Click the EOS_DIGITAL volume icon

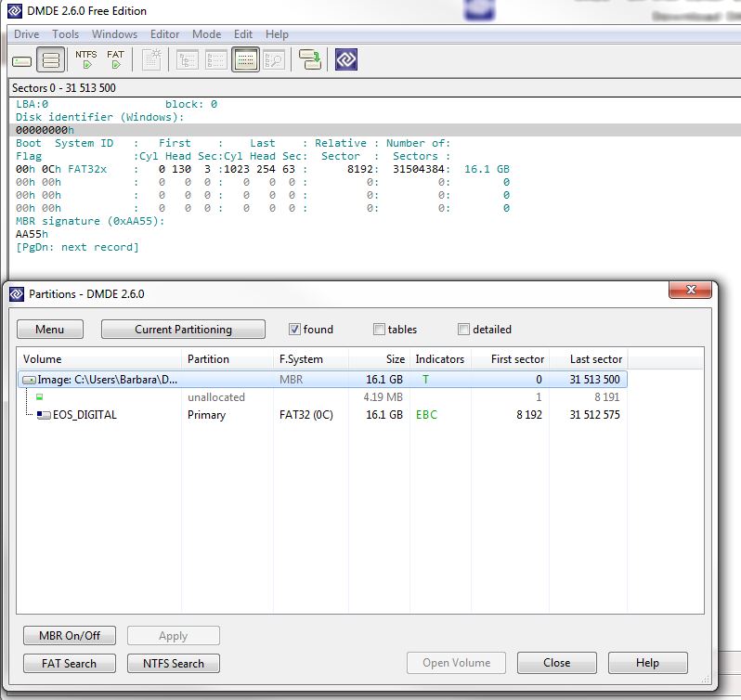click(x=44, y=415)
